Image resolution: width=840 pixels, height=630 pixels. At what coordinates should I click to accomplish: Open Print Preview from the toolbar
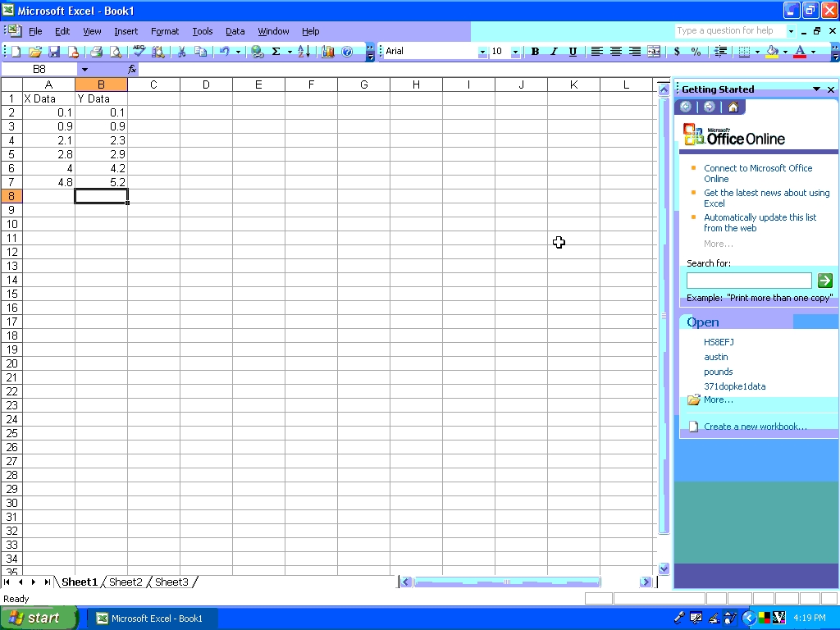coord(116,52)
